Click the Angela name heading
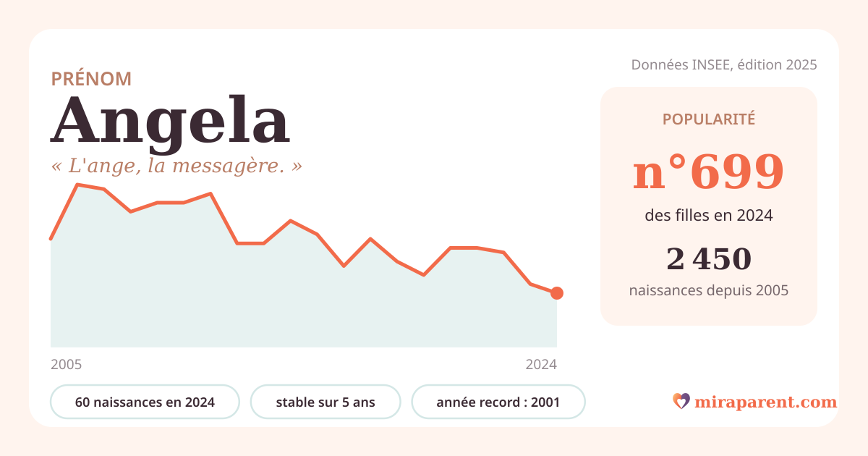This screenshot has width=868, height=456. (x=171, y=120)
